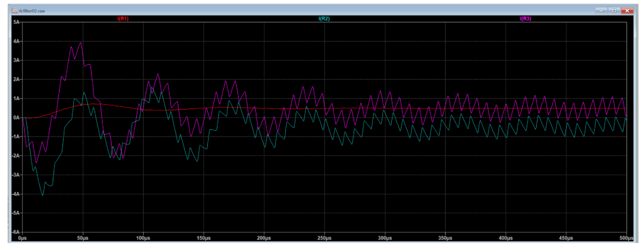The height and width of the screenshot is (246, 644).
Task: Click the I(R3) trace label
Action: [525, 19]
